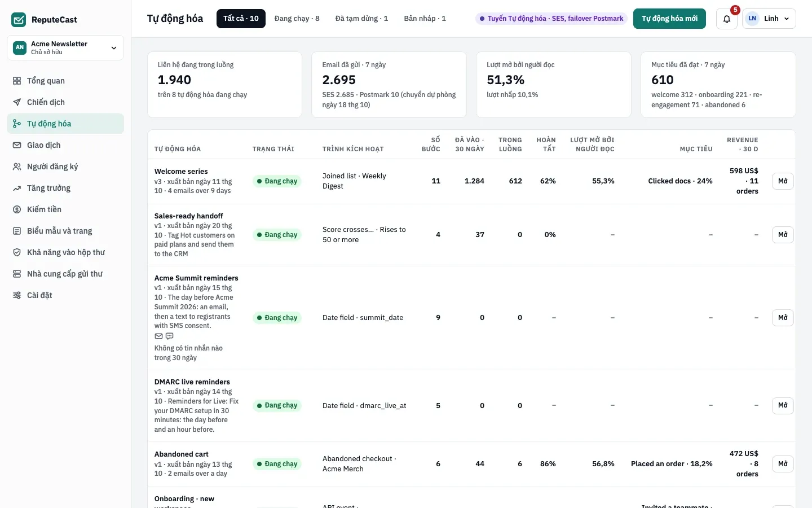Click the Người đăng ký people icon
Screen dimensions: 812x508
point(17,167)
